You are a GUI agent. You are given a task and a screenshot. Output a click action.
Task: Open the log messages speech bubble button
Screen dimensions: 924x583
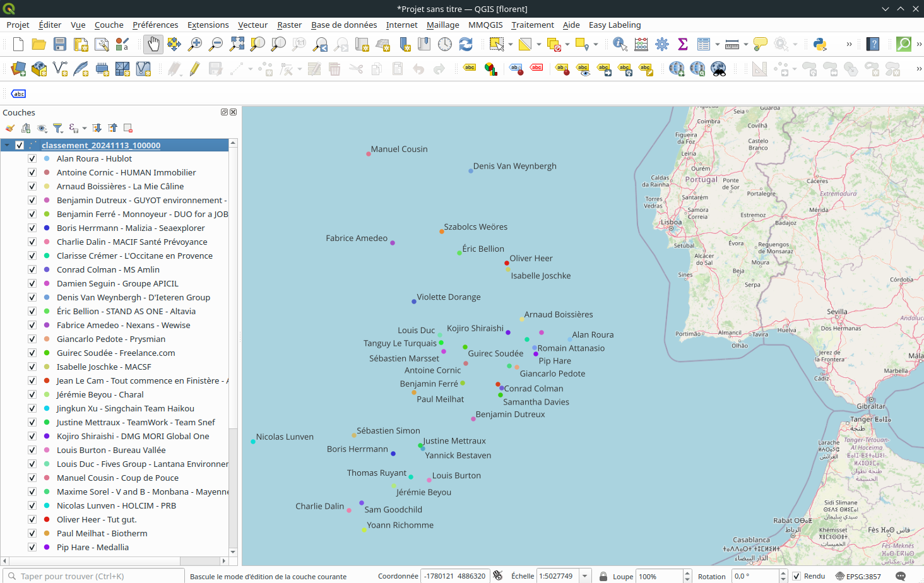901,576
